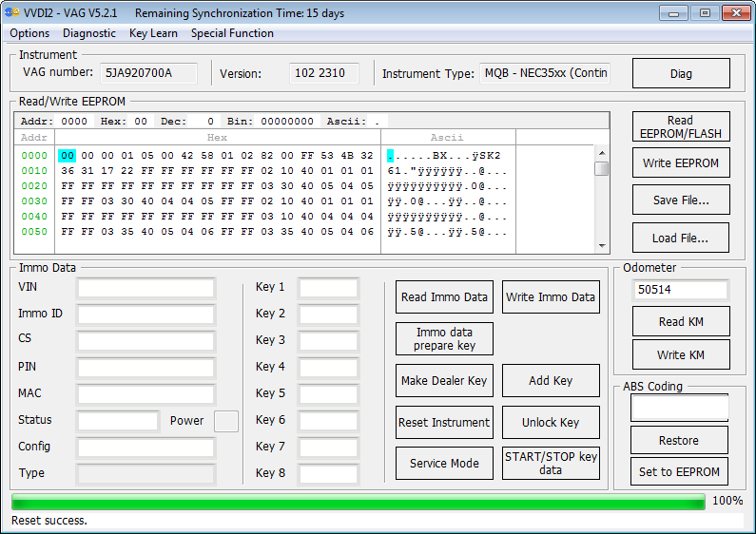Click the Read KM button
The height and width of the screenshot is (534, 756).
click(x=681, y=321)
